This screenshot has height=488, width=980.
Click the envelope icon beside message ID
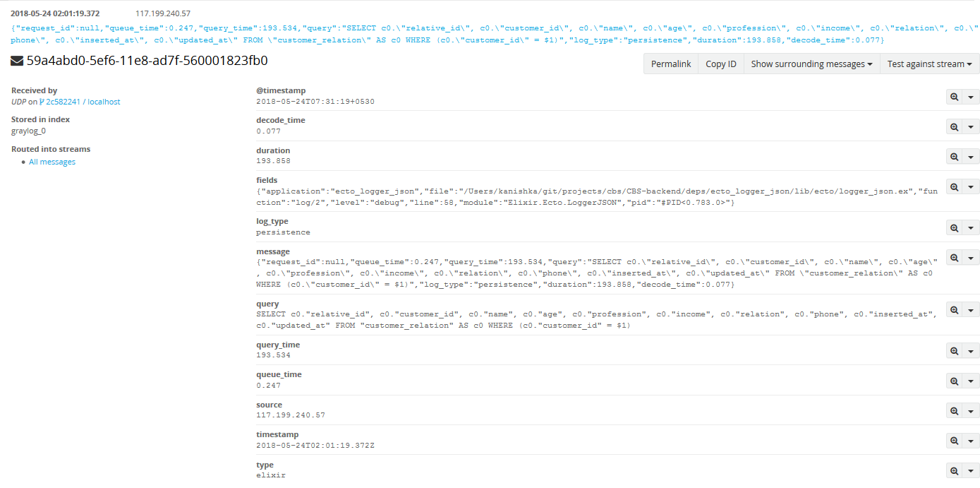click(17, 61)
